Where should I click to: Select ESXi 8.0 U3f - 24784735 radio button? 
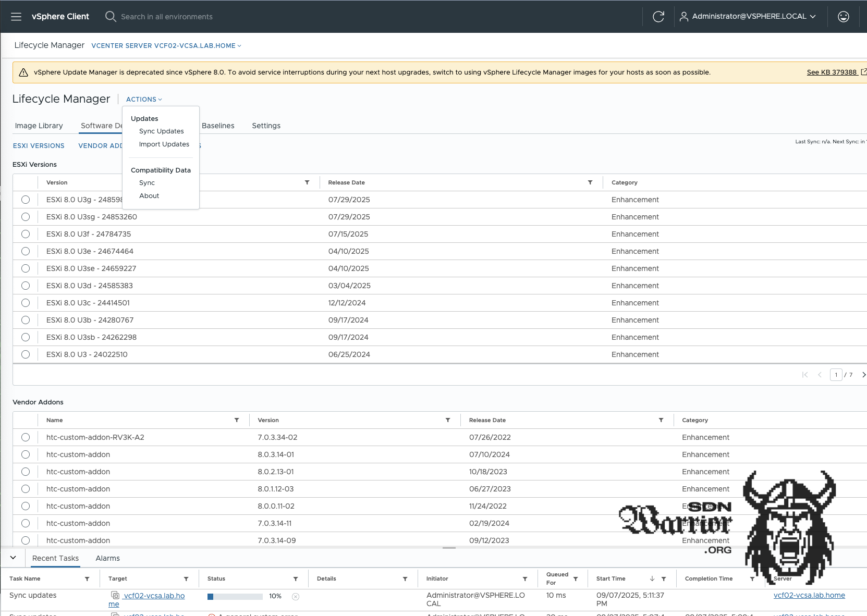click(26, 234)
